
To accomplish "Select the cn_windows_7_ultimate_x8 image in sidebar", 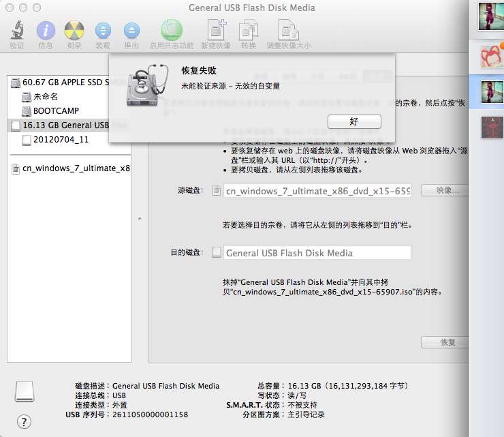I will (x=70, y=168).
